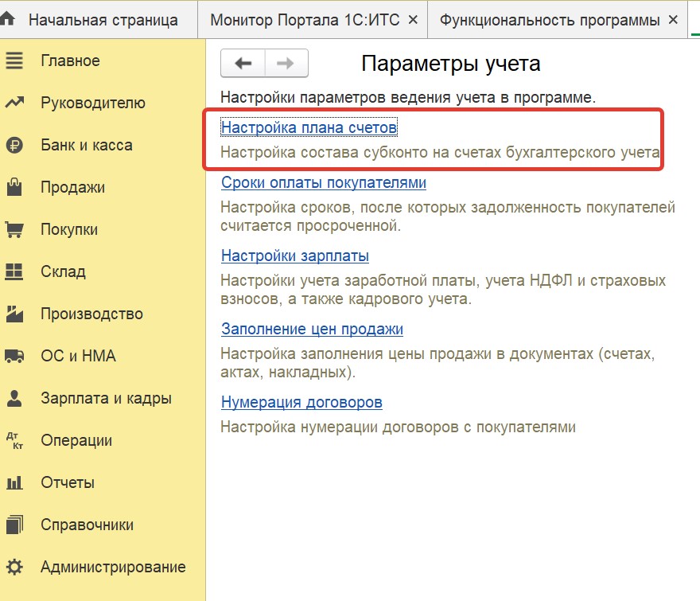This screenshot has height=601, width=700.
Task: Click the warehouse grid icon for Склад
Action: point(14,271)
